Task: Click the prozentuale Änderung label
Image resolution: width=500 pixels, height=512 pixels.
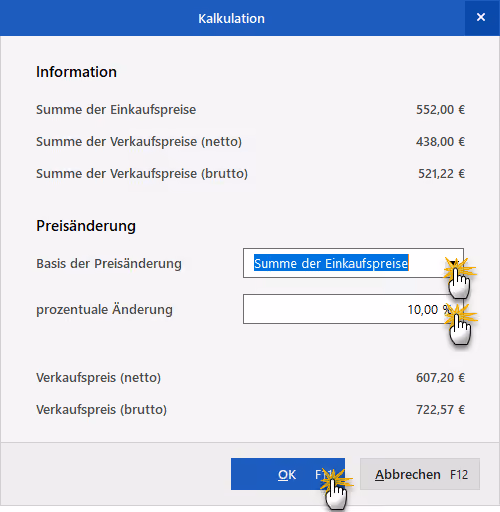Action: [104, 309]
